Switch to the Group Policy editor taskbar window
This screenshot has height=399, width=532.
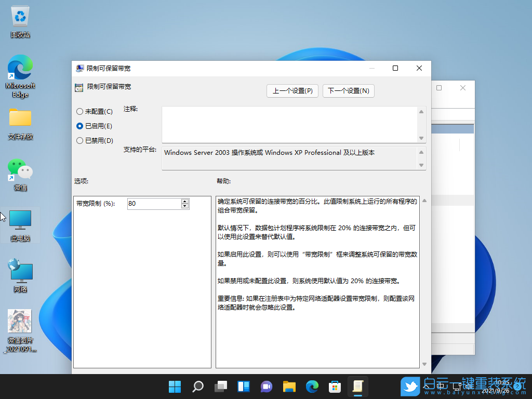pyautogui.click(x=357, y=387)
